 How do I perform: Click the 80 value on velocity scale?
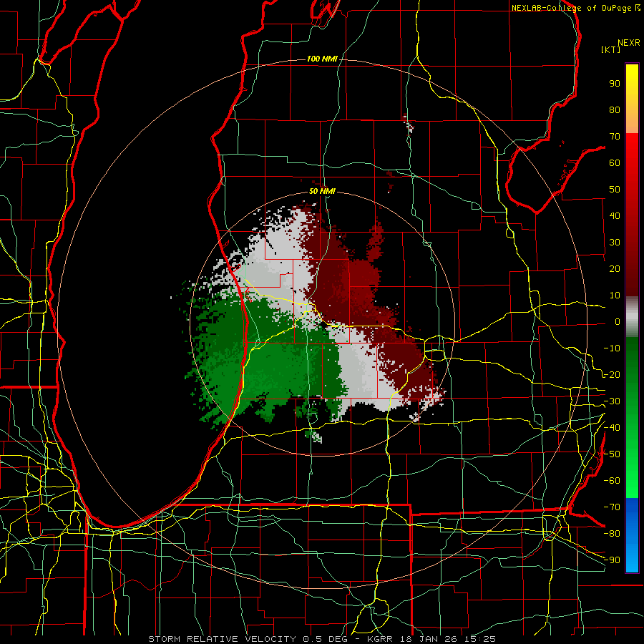615,110
